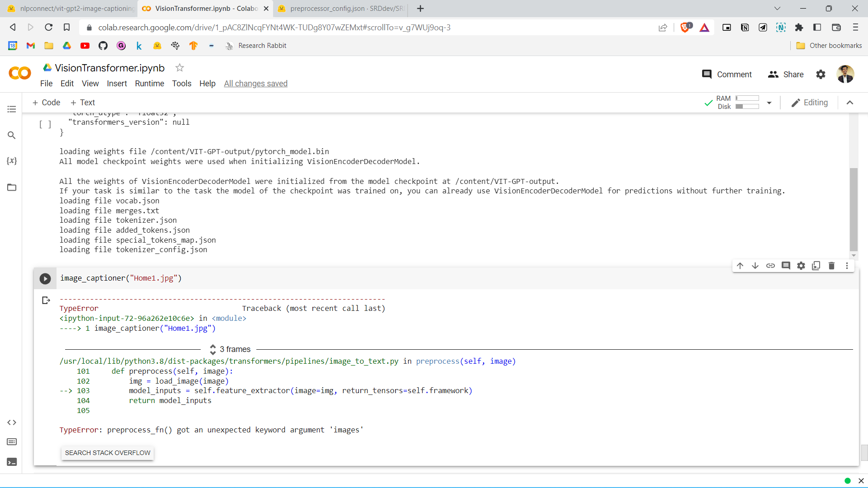Add a new Text cell
Viewport: 868px width, 488px height.
[83, 103]
